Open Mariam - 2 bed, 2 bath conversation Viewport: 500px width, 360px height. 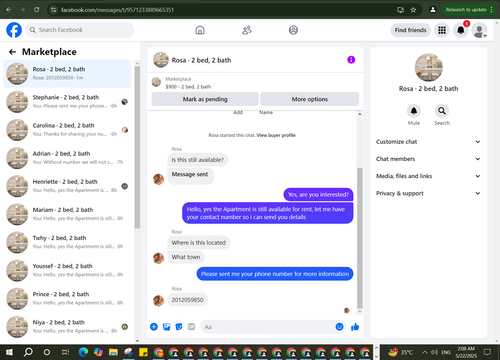click(67, 214)
